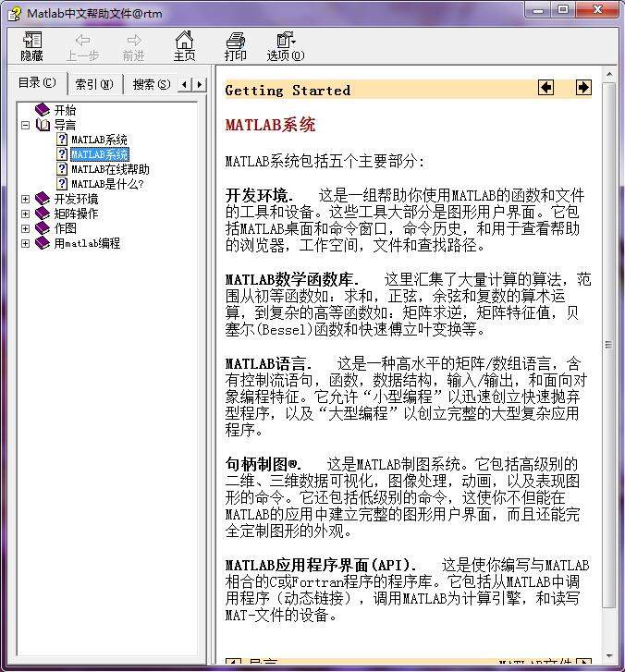Click the question page icon of MATLAB在线帮助
Image resolution: width=625 pixels, height=672 pixels.
[x=62, y=169]
